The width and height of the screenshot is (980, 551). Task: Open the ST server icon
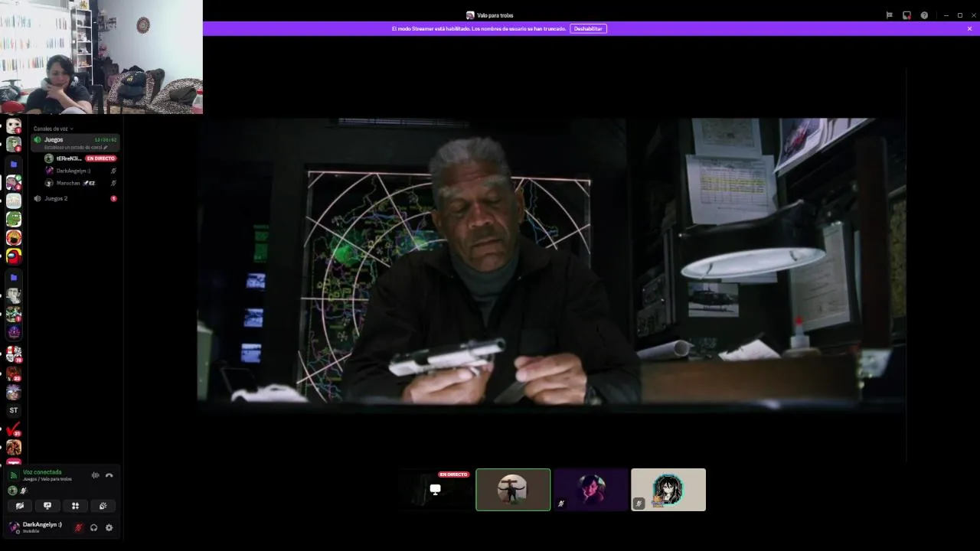coord(14,410)
